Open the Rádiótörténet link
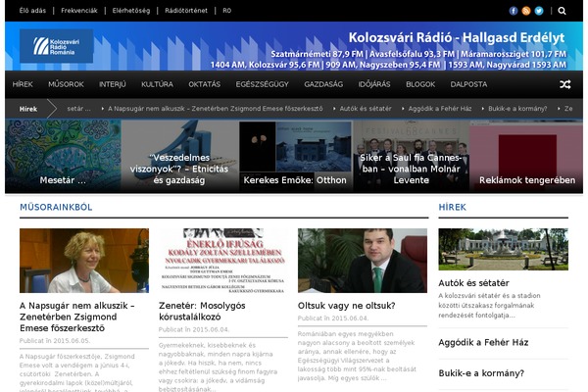 186,11
